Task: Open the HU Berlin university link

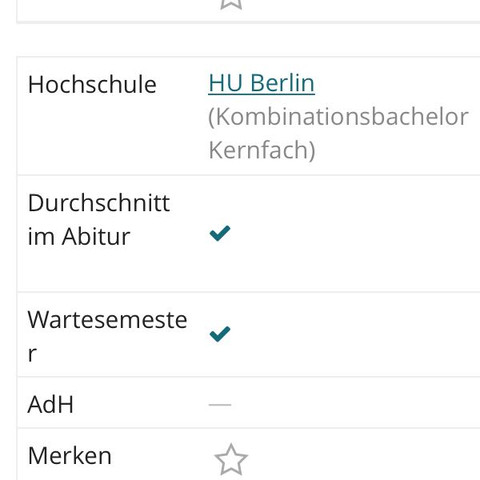Action: (x=261, y=83)
